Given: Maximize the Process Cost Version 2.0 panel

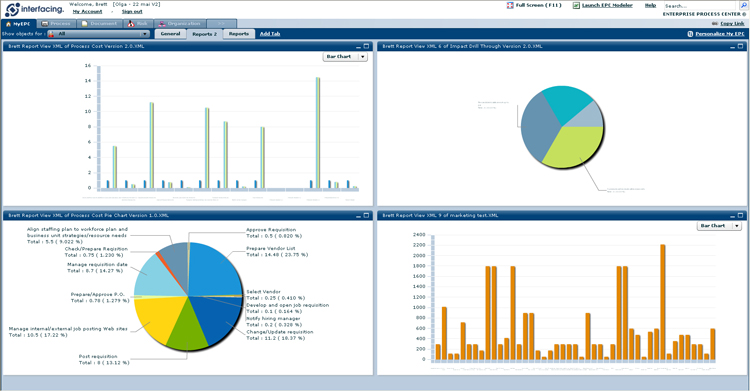Looking at the screenshot, I should click(366, 46).
